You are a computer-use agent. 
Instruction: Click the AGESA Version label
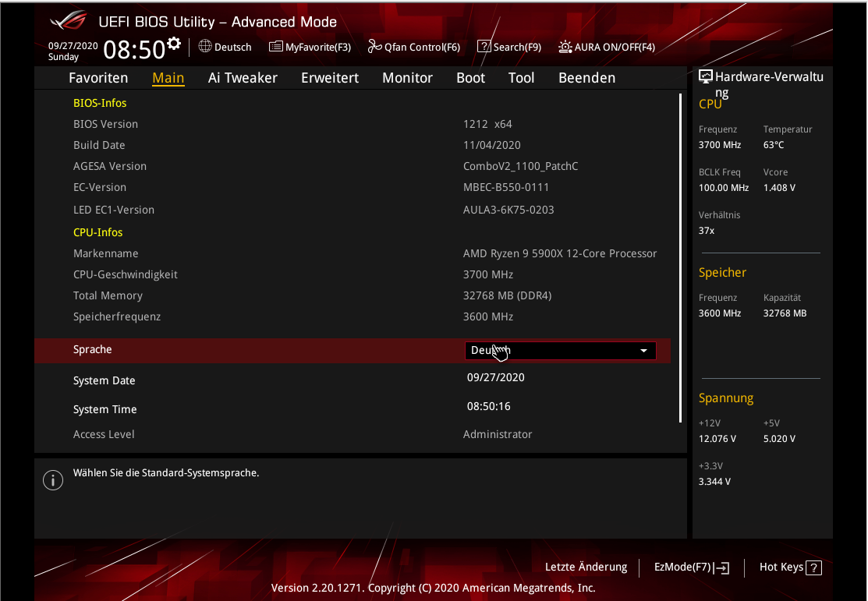[x=110, y=166]
